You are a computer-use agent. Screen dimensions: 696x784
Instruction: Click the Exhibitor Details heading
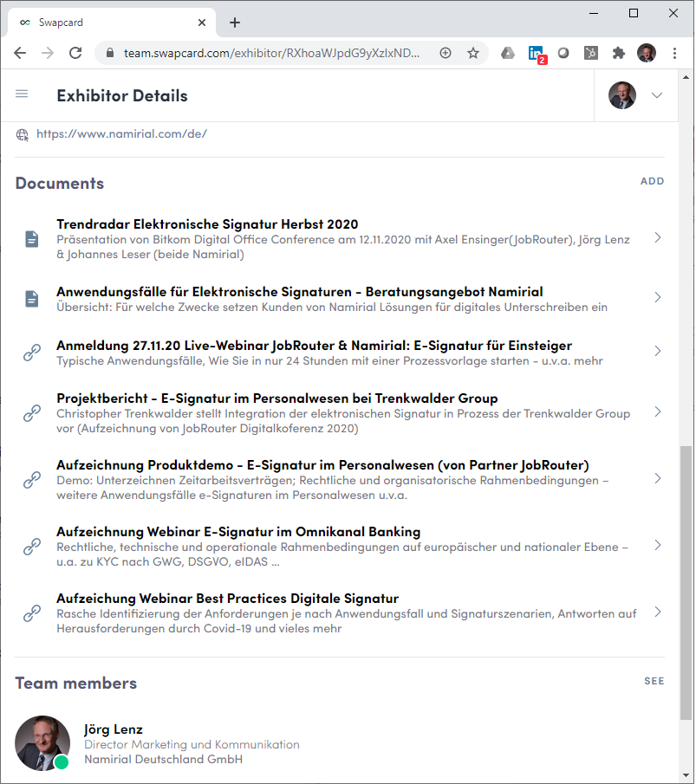[122, 95]
